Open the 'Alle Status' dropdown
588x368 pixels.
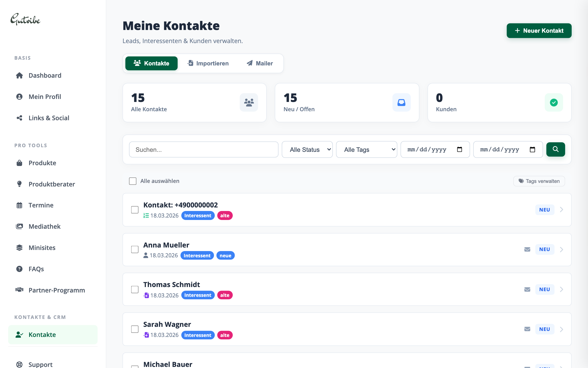(x=307, y=149)
